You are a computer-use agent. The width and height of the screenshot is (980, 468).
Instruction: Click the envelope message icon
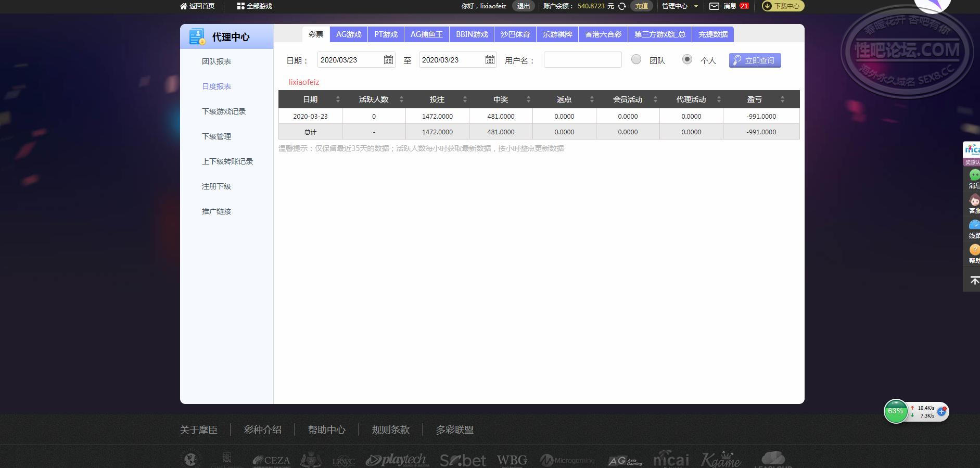pyautogui.click(x=715, y=6)
